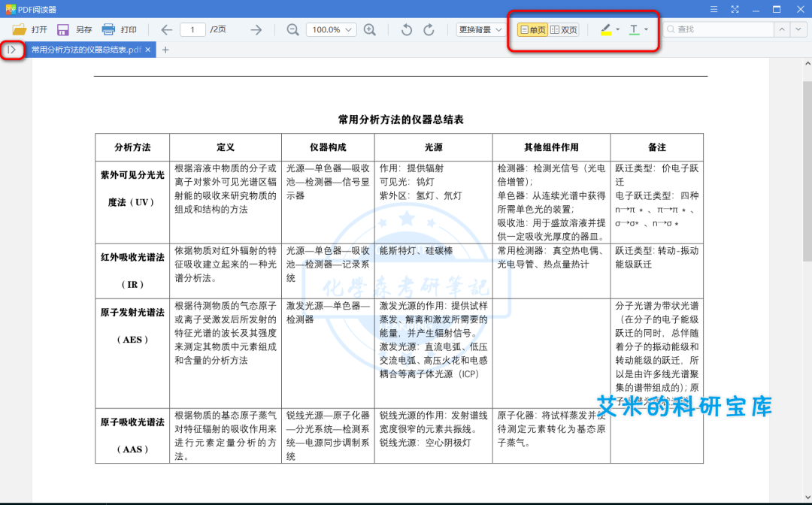Click the 锐线光源: 空心阴极灯 text
812x505 pixels.
[425, 443]
